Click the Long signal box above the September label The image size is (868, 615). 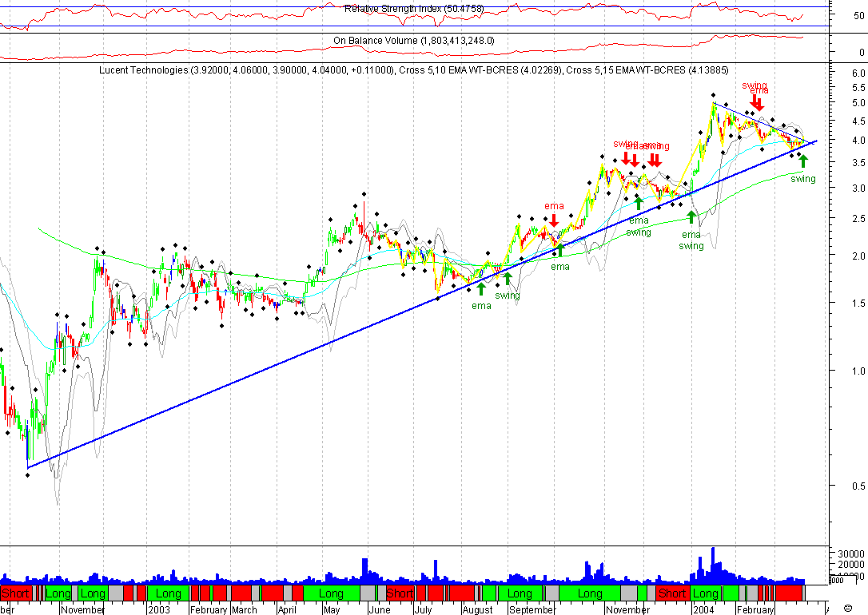point(520,593)
